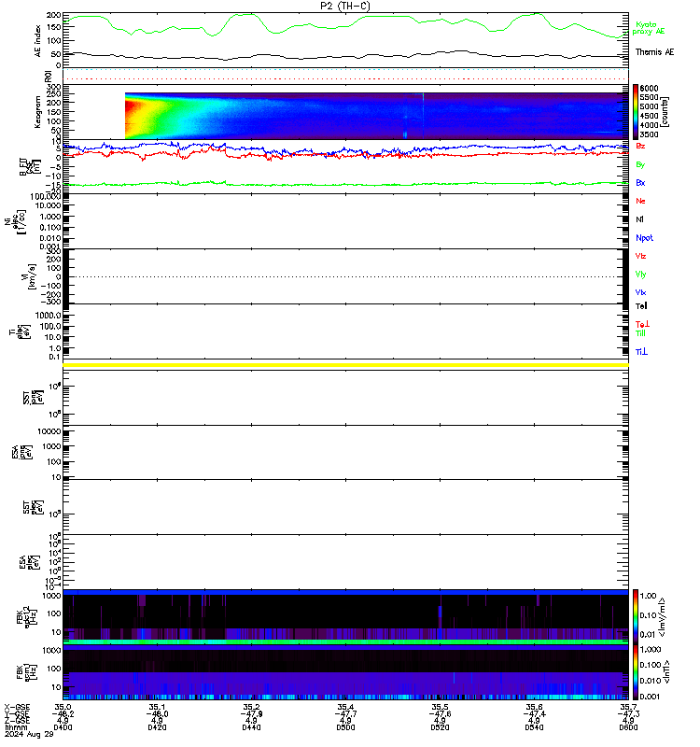Click the red dotted line in the ROI panel
Screen dimensions: 700x747
click(x=345, y=78)
